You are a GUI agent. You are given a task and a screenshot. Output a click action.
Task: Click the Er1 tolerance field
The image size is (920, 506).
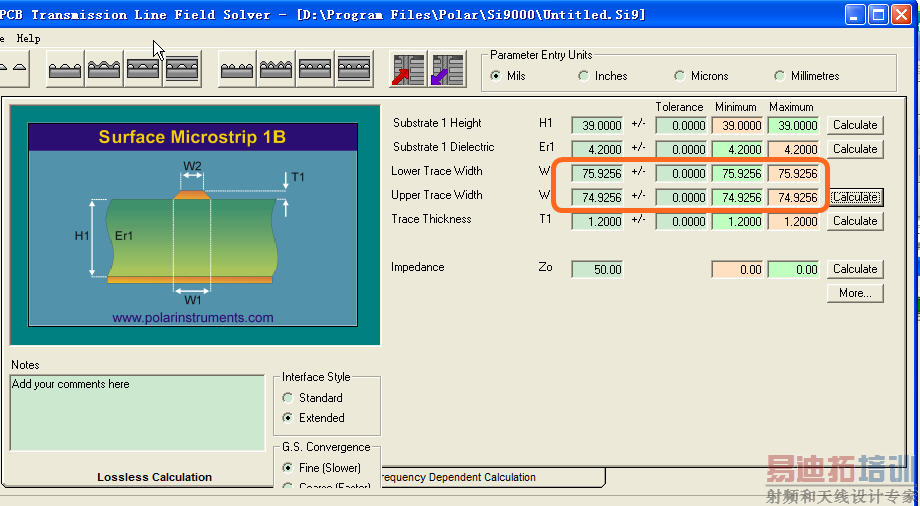click(681, 150)
